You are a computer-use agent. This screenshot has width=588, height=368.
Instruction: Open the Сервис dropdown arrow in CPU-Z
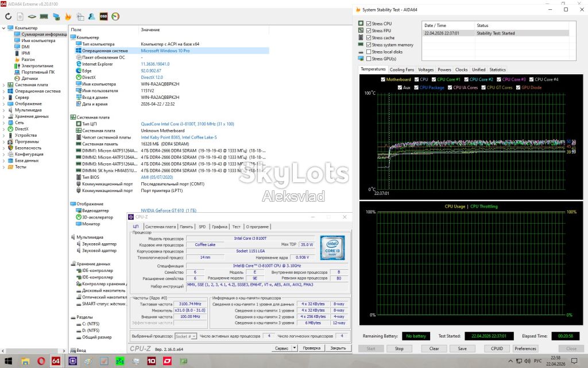(295, 348)
